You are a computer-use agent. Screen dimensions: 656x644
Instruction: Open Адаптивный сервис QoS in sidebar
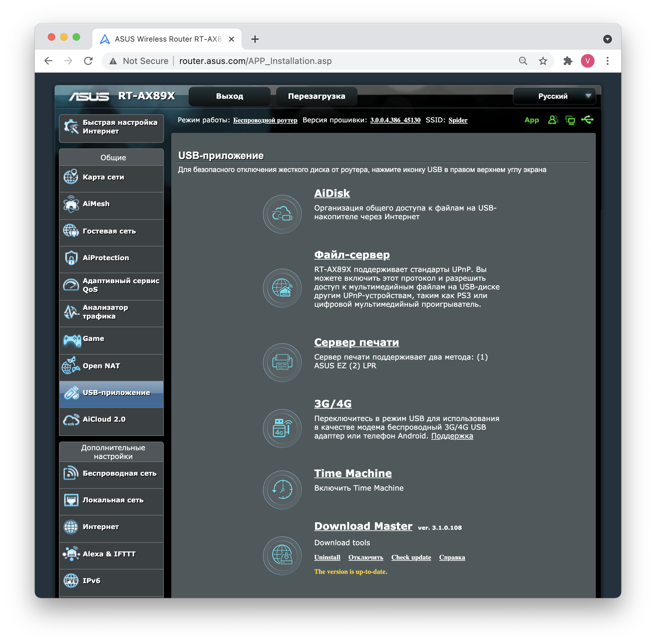coord(111,287)
